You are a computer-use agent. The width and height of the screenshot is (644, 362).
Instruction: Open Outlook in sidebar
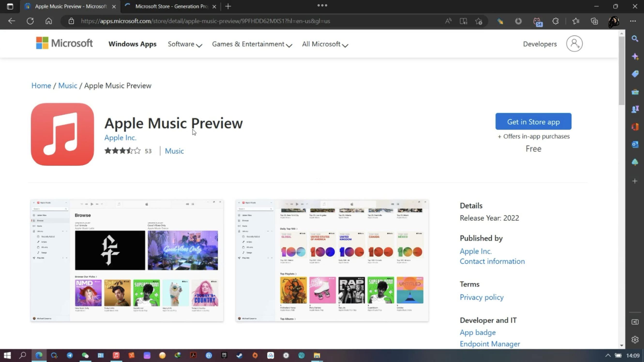coord(635,144)
